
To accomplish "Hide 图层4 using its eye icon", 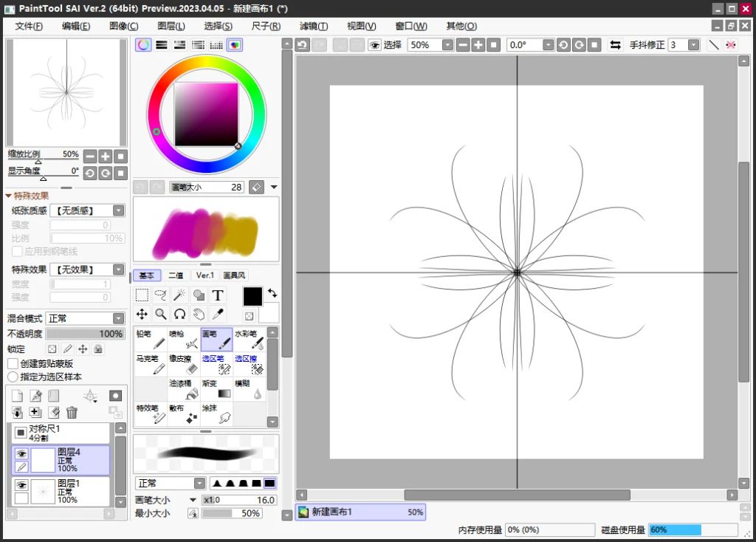I will point(21,453).
